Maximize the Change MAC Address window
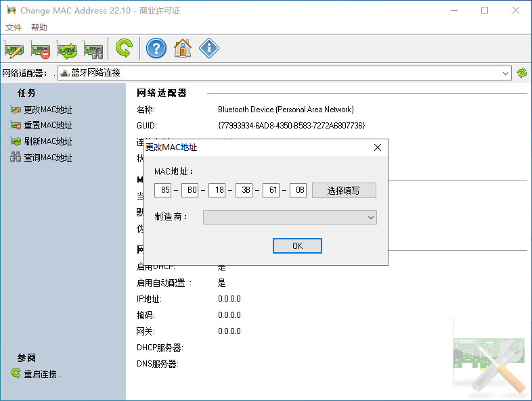The height and width of the screenshot is (401, 532). coord(485,11)
